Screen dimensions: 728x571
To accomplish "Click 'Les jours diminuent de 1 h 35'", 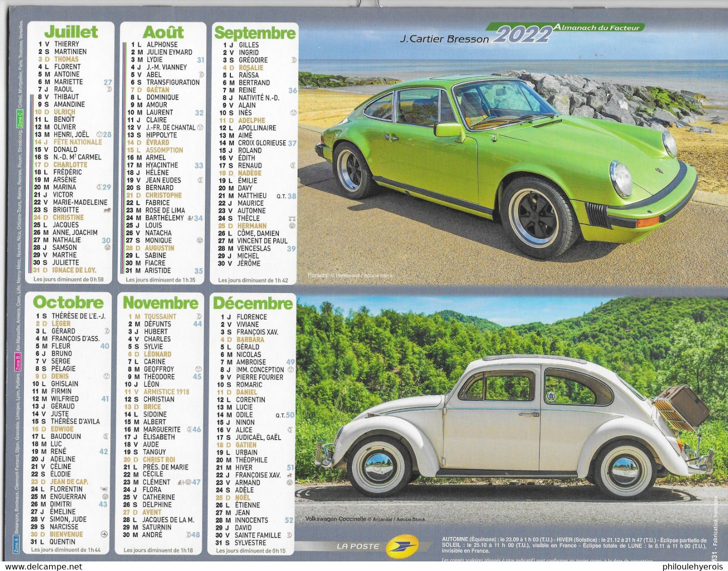I will click(x=161, y=280).
